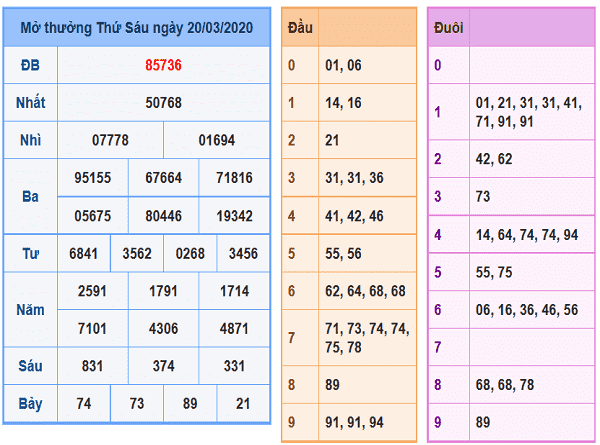Click the ĐB row label
This screenshot has height=445, width=600.
pos(30,65)
